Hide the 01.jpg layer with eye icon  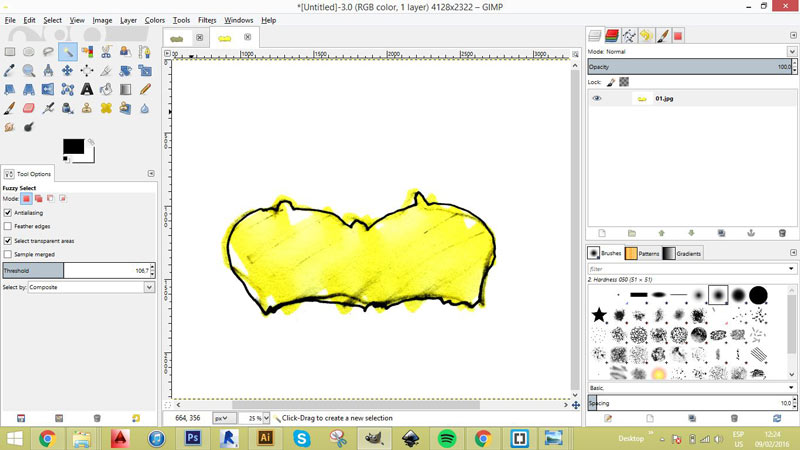[596, 98]
